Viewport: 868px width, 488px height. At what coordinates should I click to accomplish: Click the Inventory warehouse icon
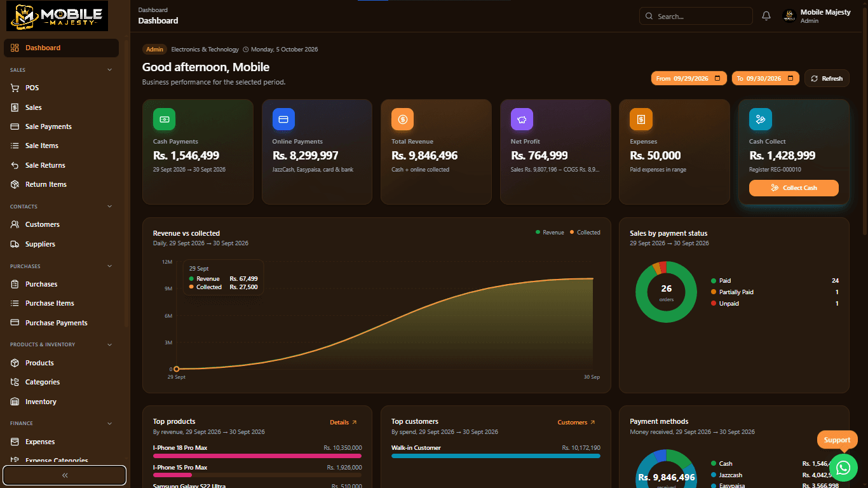point(15,402)
